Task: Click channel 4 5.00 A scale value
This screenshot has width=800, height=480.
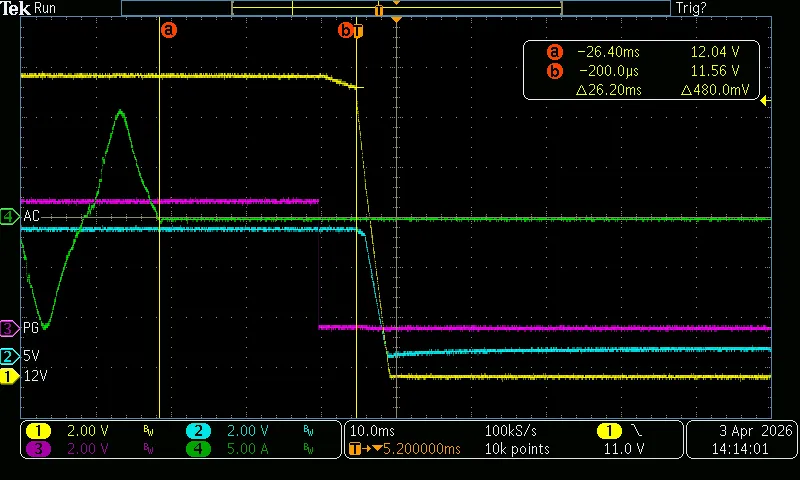Action: [247, 449]
